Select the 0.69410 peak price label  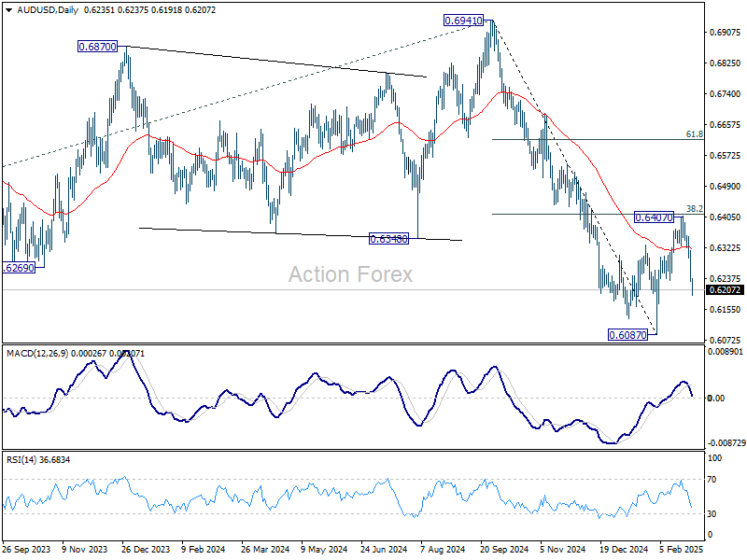click(463, 21)
